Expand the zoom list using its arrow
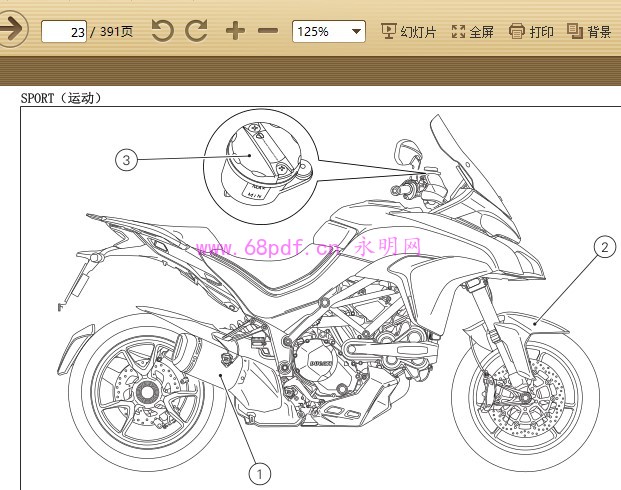Image resolution: width=621 pixels, height=490 pixels. [357, 32]
